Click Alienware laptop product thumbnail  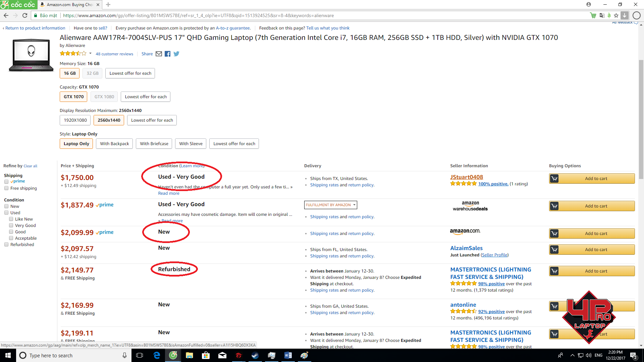31,55
